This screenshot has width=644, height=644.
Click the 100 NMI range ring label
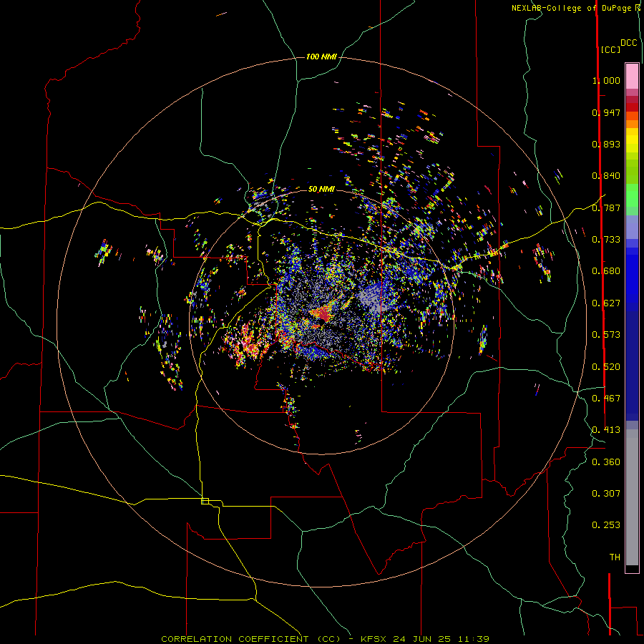coord(321,57)
